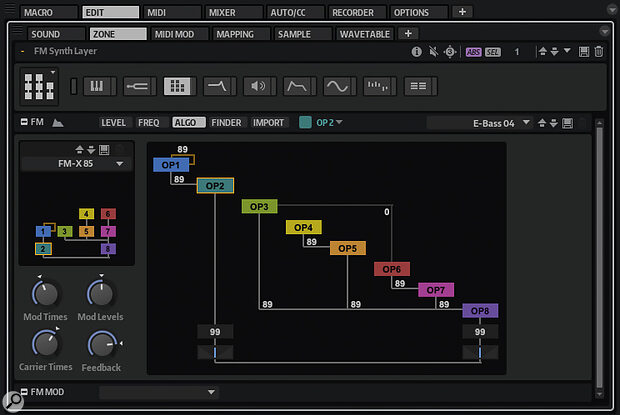
Task: Delete the zone preset with trash icon
Action: 599,52
